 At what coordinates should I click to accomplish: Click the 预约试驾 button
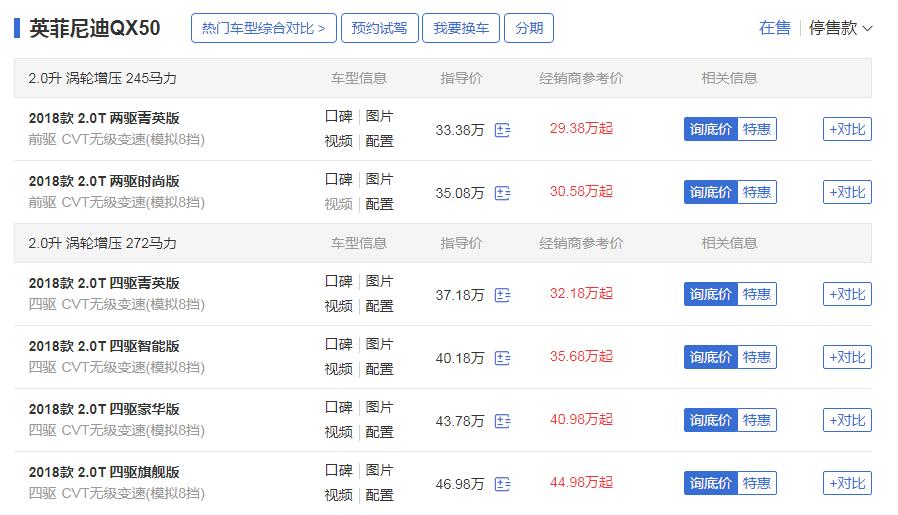(380, 28)
